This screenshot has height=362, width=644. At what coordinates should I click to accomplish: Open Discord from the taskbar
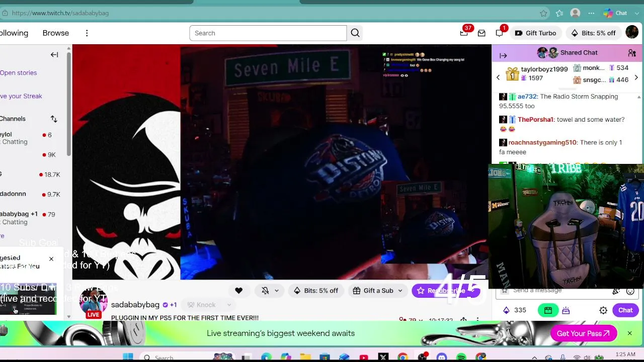coord(442,357)
